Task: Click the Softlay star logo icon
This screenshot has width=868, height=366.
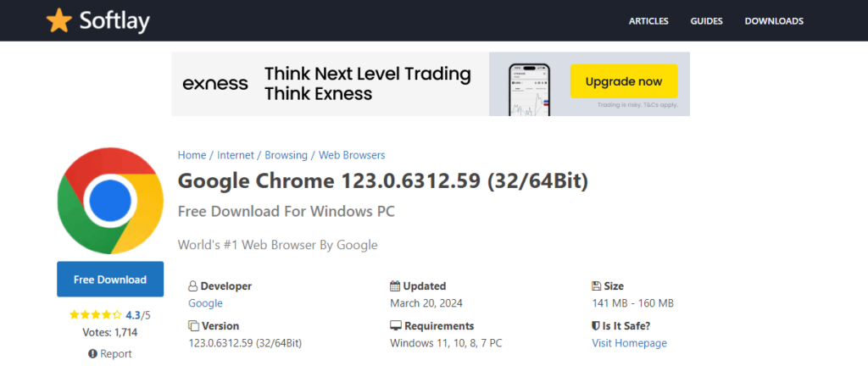Action: point(59,21)
